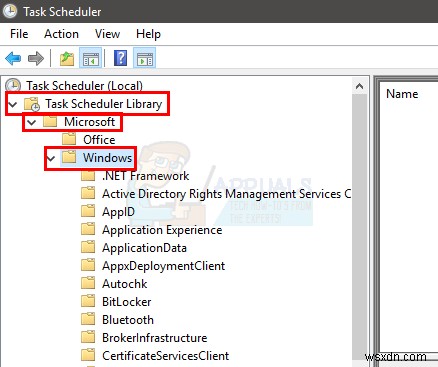Click the Autochk folder icon

(x=88, y=284)
